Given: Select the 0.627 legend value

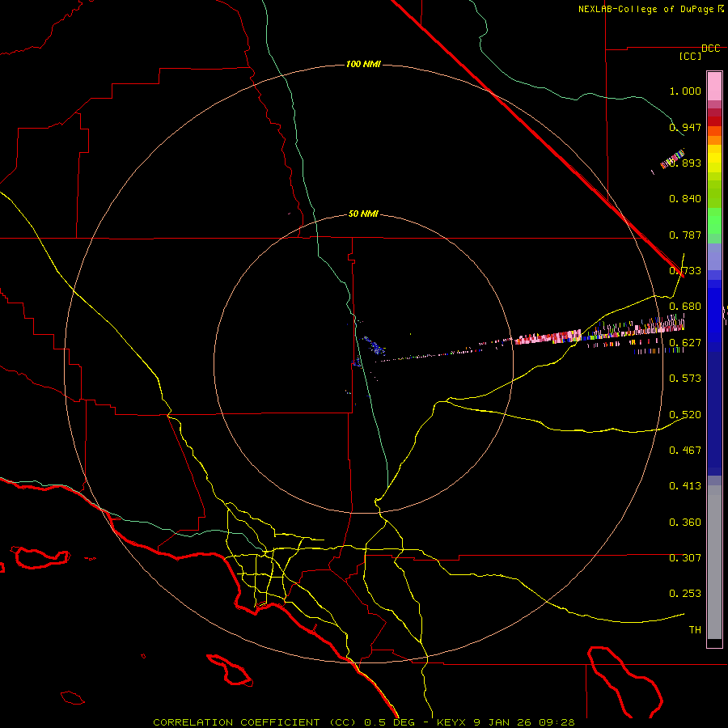Looking at the screenshot, I should (685, 343).
